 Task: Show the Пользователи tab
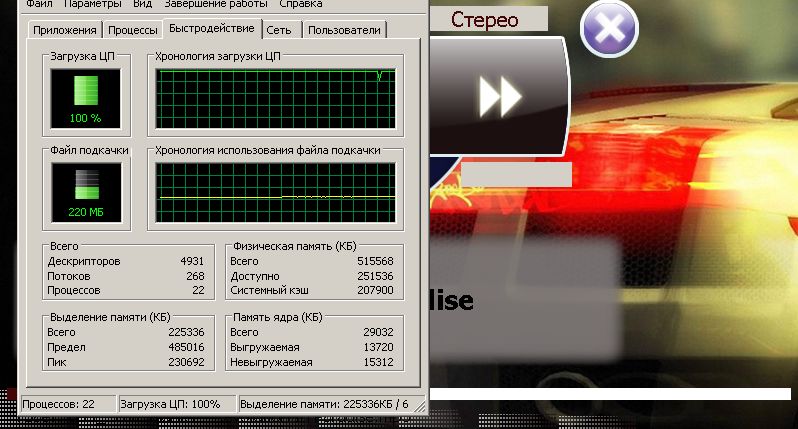point(344,31)
